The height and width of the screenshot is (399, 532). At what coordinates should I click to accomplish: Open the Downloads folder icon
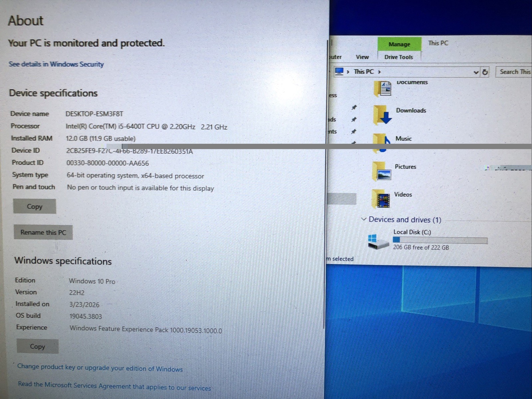[382, 115]
